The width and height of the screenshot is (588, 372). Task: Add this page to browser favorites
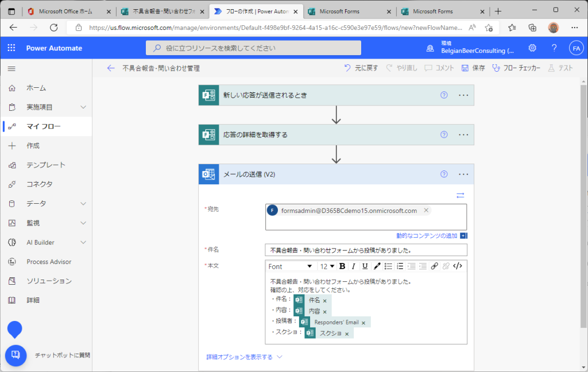(x=489, y=28)
